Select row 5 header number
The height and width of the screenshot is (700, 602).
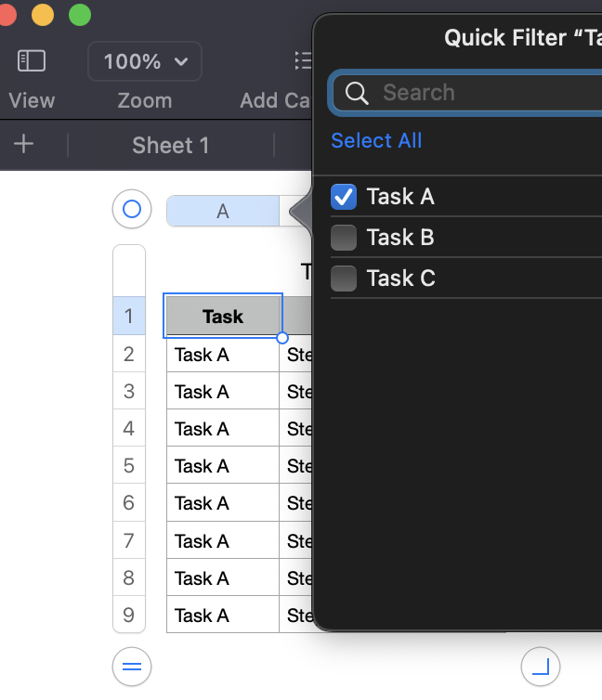(x=129, y=465)
